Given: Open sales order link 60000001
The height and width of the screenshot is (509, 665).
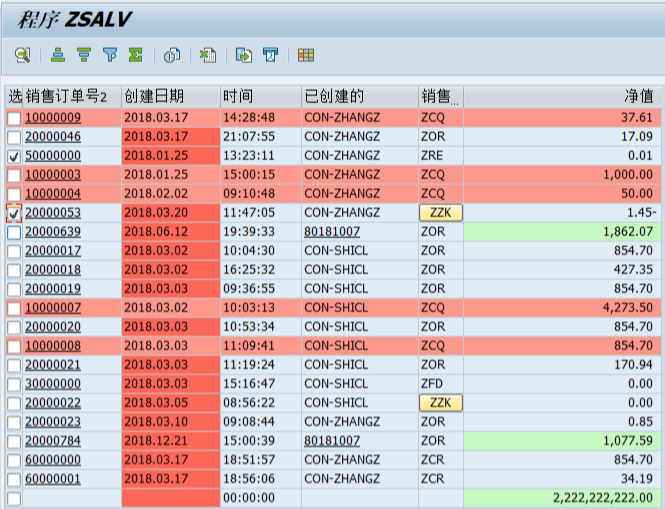Looking at the screenshot, I should coord(53,479).
